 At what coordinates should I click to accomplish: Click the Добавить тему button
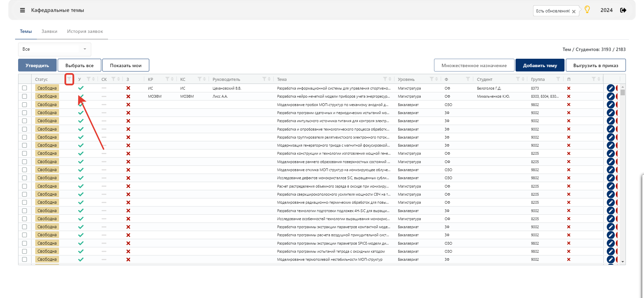(540, 65)
